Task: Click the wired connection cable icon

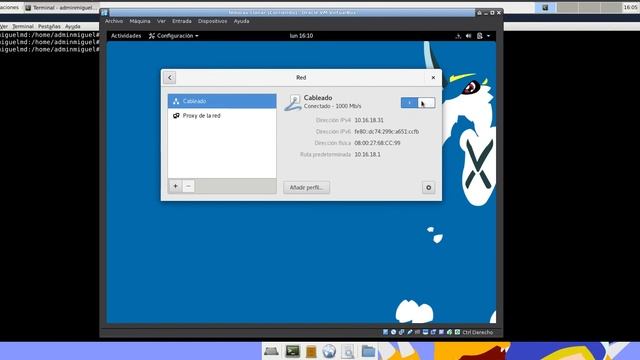Action: [293, 102]
